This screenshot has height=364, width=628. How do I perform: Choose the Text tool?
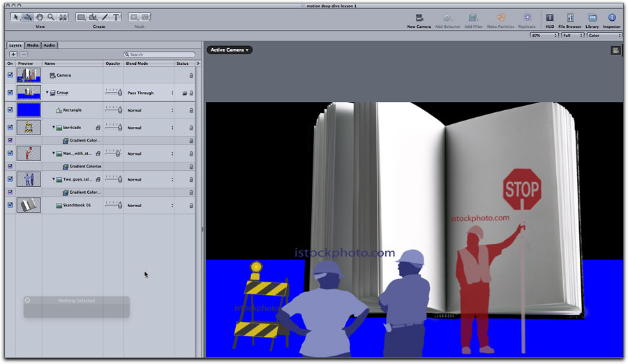pos(116,17)
